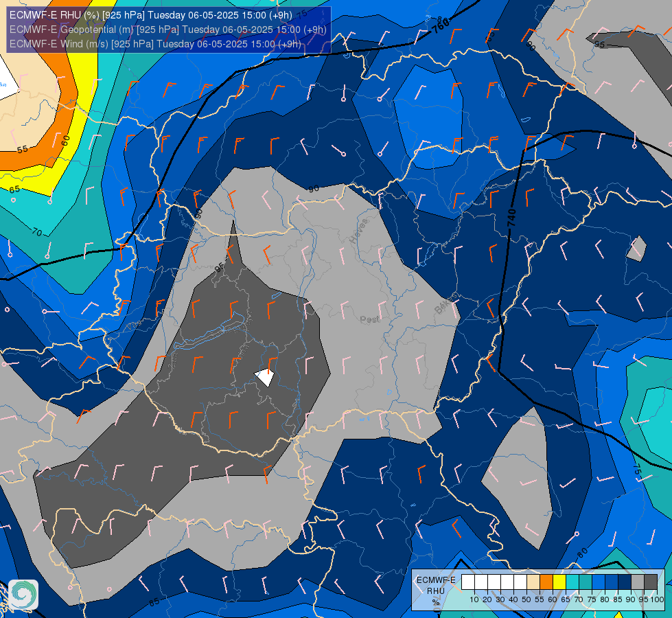The image size is (672, 618).
Task: Pick the white legend swatch between 10 and 20
Action: 481,582
